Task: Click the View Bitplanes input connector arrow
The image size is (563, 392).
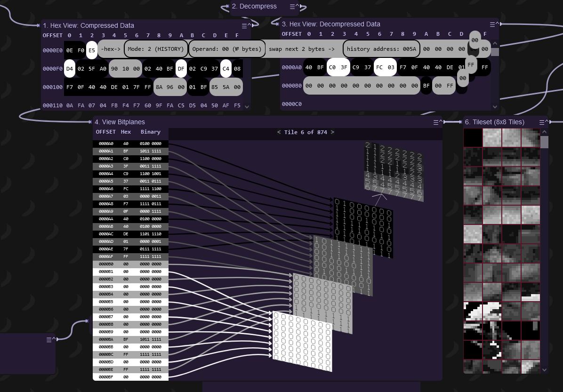Action: 90,122
